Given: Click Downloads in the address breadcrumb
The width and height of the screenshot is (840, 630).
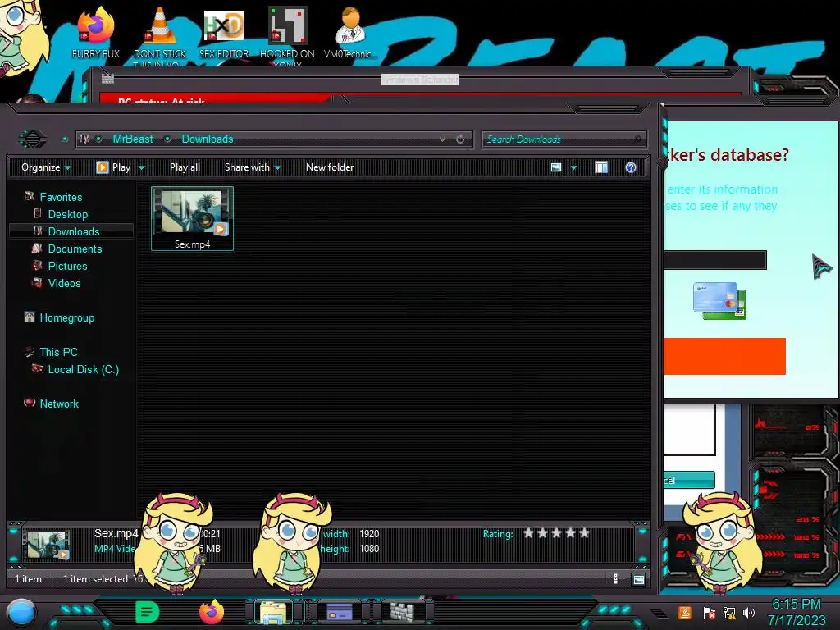Looking at the screenshot, I should pos(208,139).
